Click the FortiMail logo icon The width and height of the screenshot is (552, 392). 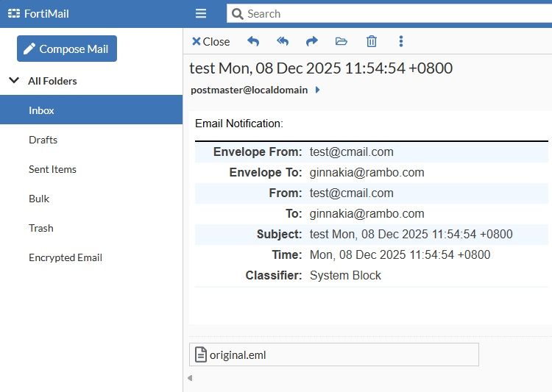tap(13, 13)
